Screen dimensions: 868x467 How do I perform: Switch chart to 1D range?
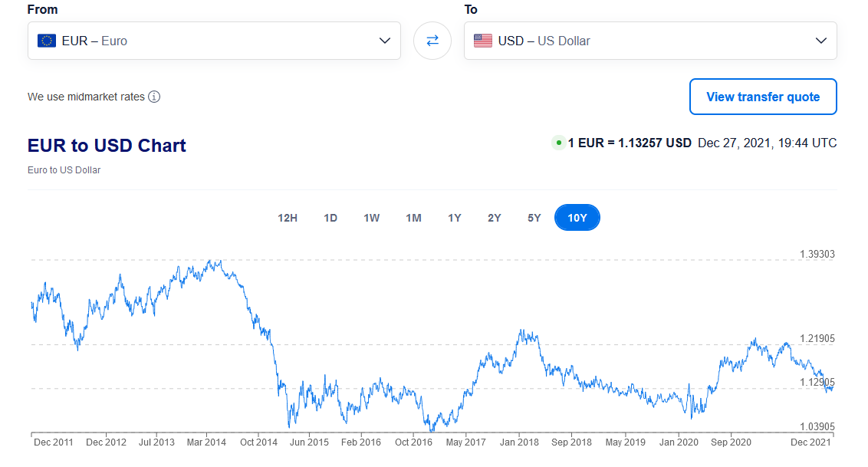click(330, 218)
